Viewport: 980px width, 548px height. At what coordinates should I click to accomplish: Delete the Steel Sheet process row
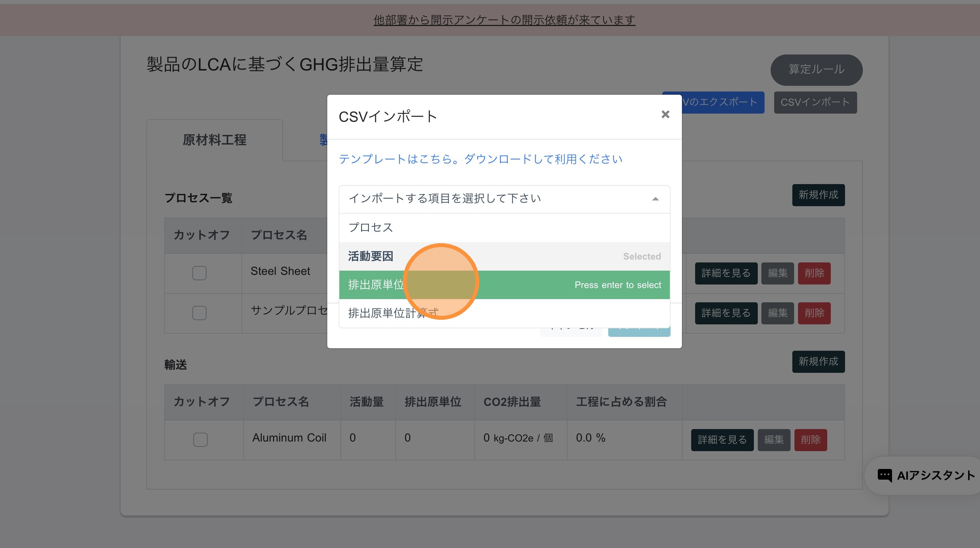pos(814,273)
